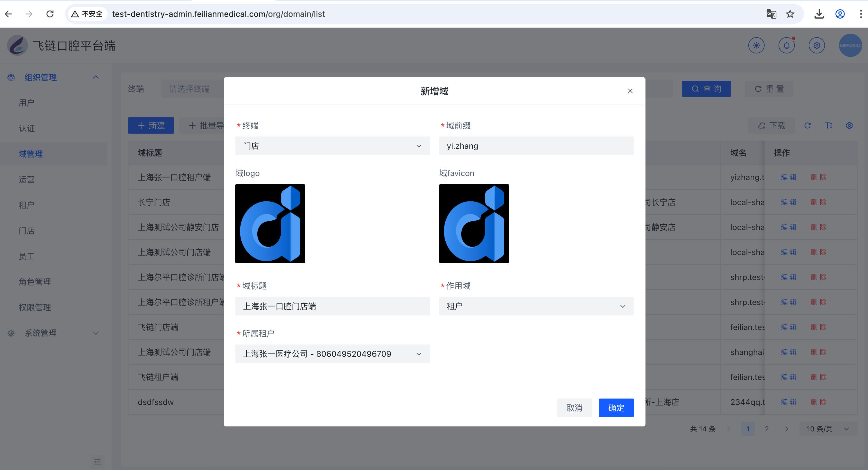Click the 域标题 input field

click(332, 306)
